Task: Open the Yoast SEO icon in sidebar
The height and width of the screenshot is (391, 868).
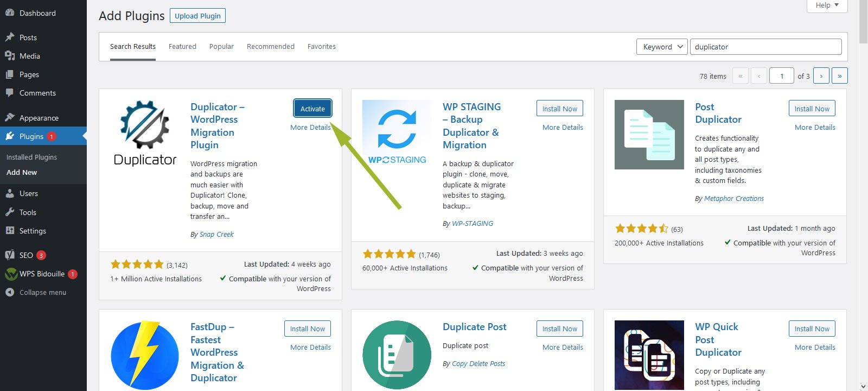Action: 10,255
